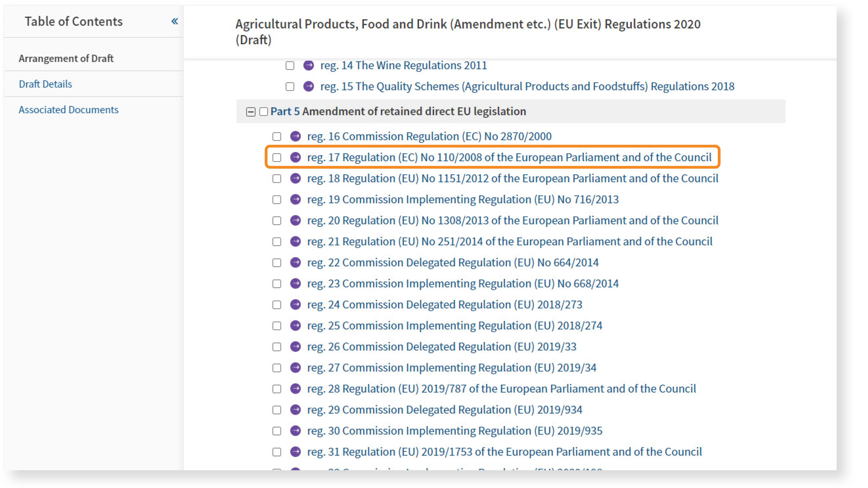
Task: Click purple arrow icon beside reg. 19
Action: pos(296,199)
